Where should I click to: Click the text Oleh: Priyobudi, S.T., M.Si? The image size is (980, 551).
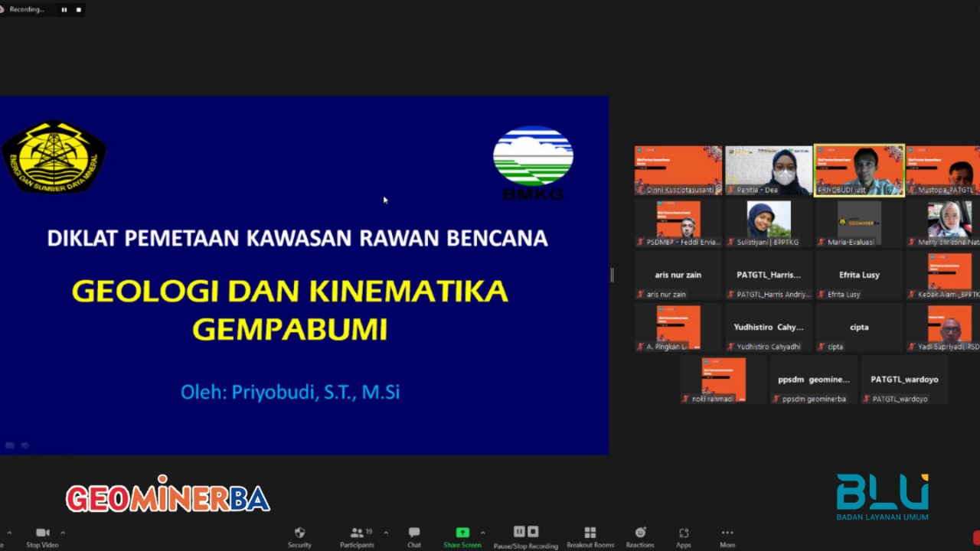tap(290, 392)
